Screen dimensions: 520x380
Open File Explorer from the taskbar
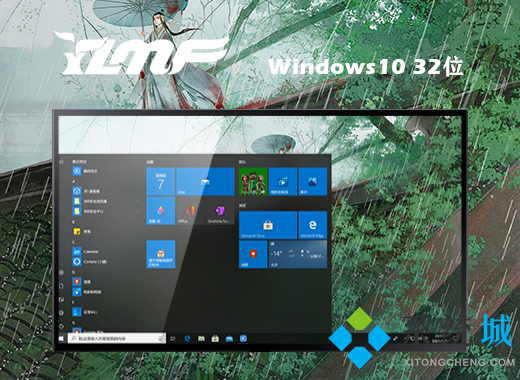(x=201, y=339)
